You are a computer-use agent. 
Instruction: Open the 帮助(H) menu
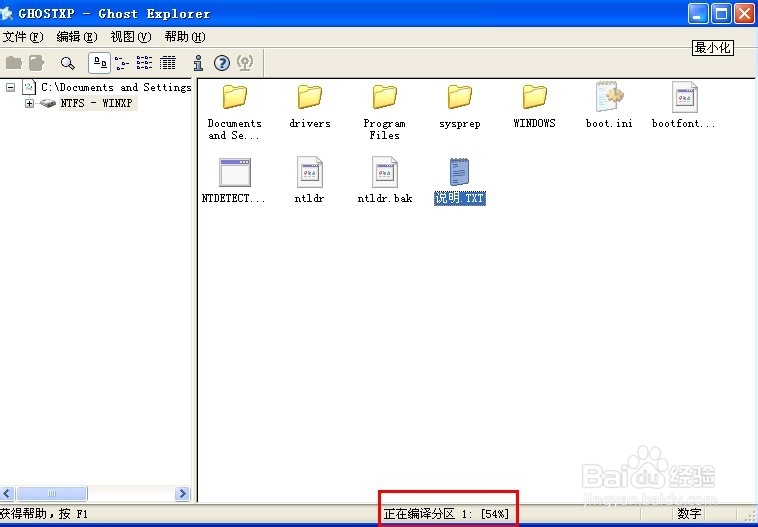pos(185,37)
